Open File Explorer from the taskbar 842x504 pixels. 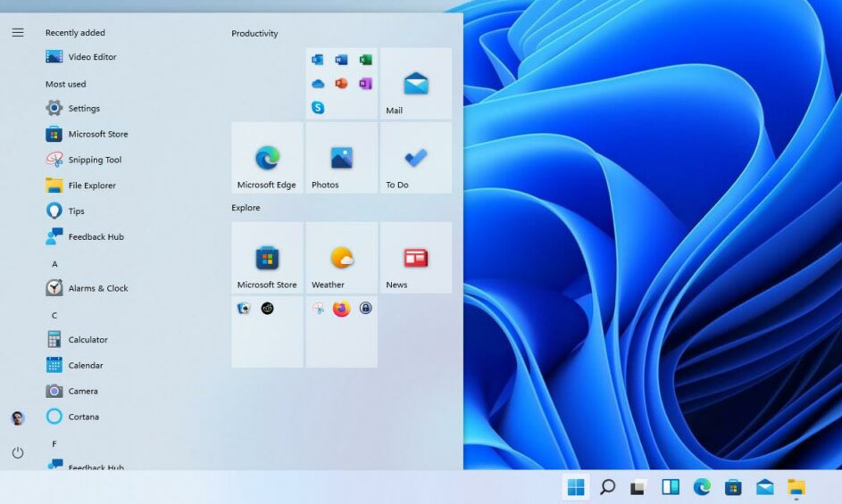[796, 487]
